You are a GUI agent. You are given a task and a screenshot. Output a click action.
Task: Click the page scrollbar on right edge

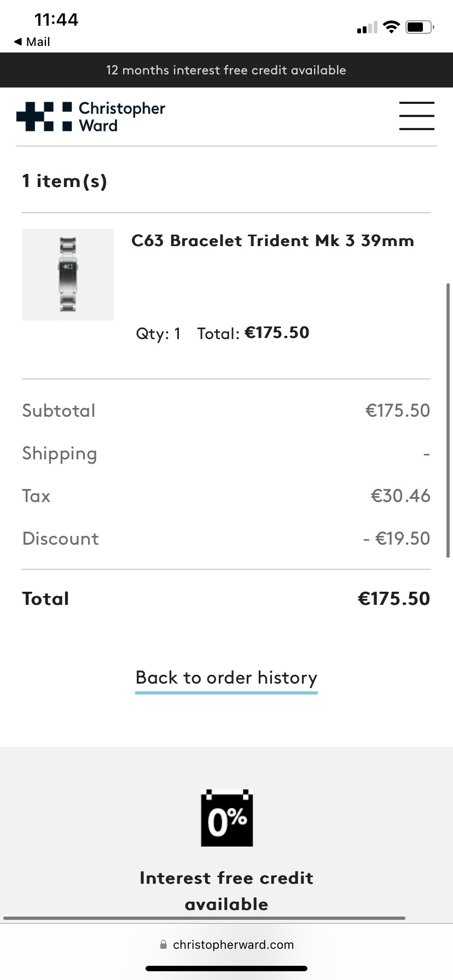[448, 420]
